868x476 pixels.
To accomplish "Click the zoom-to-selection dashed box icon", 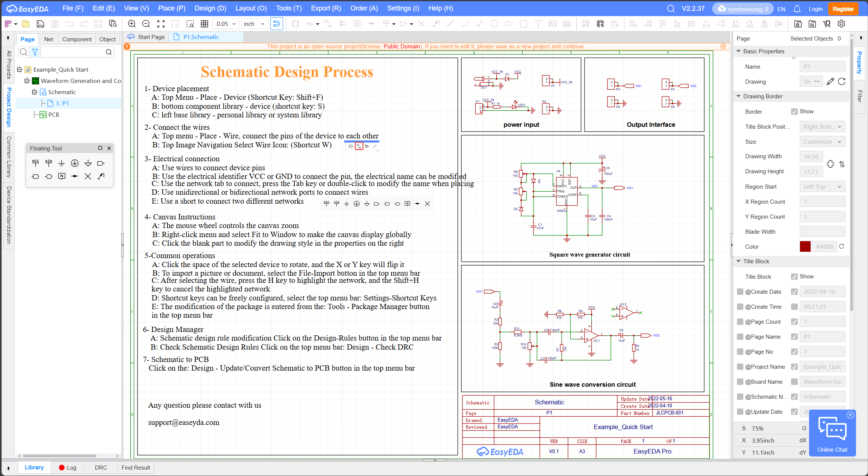I will [x=190, y=24].
